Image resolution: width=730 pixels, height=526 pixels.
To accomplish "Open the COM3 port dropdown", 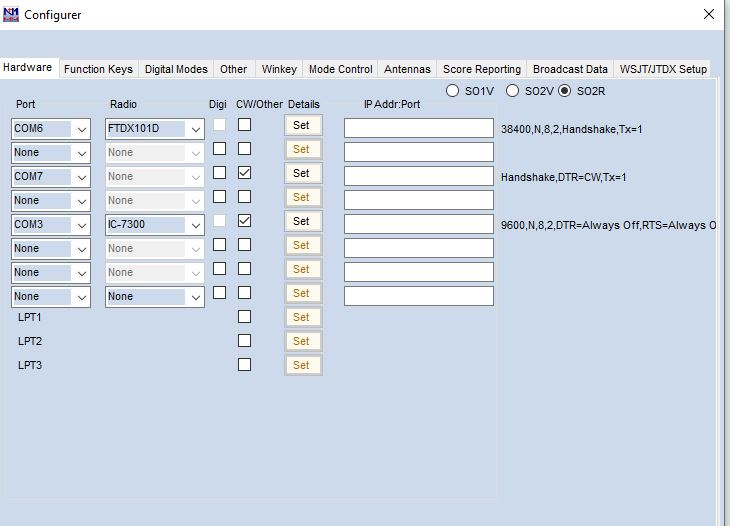I will tap(81, 225).
